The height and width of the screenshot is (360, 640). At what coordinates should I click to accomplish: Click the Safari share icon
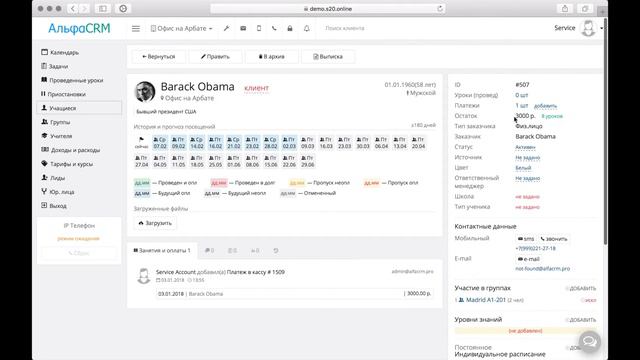(565, 9)
